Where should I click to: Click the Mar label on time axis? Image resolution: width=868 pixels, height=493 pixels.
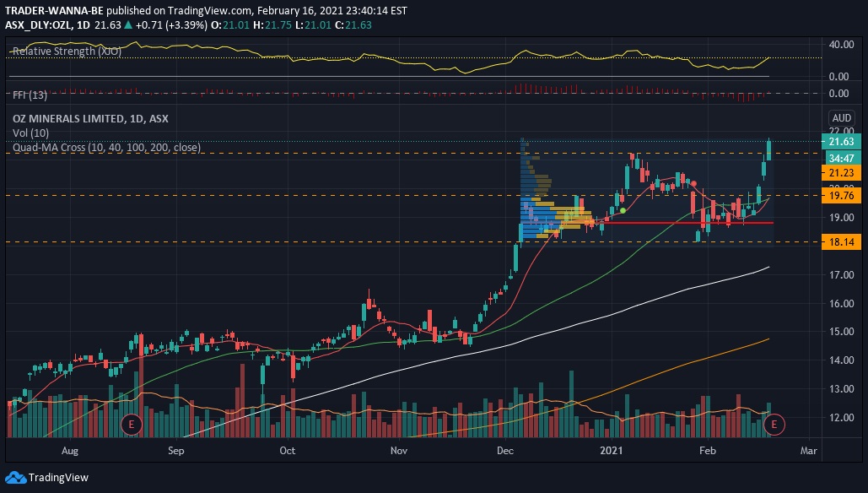pyautogui.click(x=808, y=450)
